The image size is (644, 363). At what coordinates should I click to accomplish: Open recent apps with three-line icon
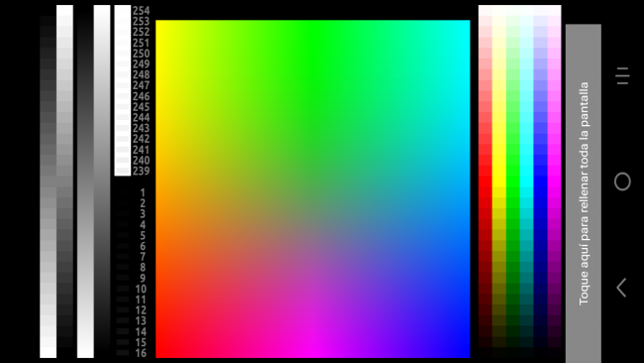pos(622,76)
